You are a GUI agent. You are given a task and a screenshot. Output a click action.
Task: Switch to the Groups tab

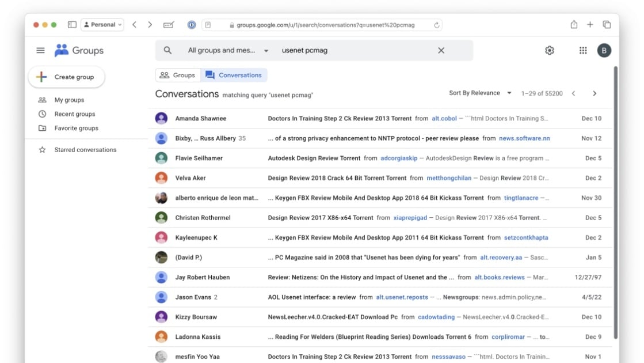(177, 75)
